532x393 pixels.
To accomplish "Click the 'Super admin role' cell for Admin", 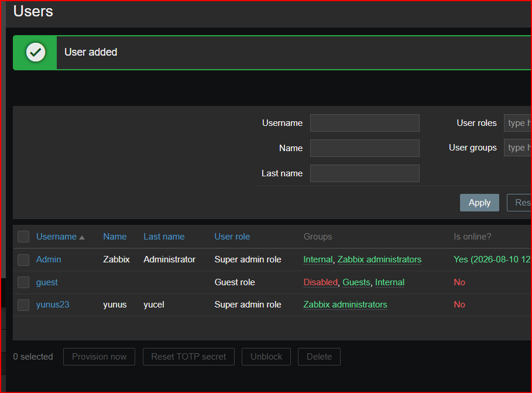I will (x=248, y=259).
